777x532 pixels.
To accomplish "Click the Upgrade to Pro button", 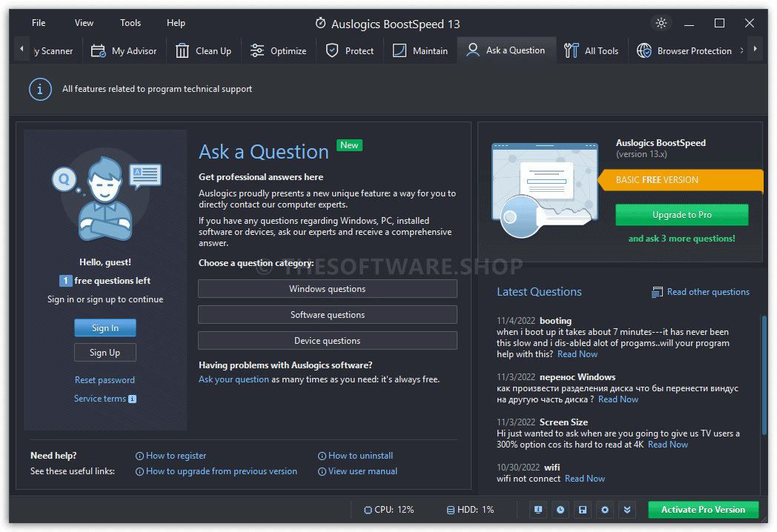I will click(682, 215).
